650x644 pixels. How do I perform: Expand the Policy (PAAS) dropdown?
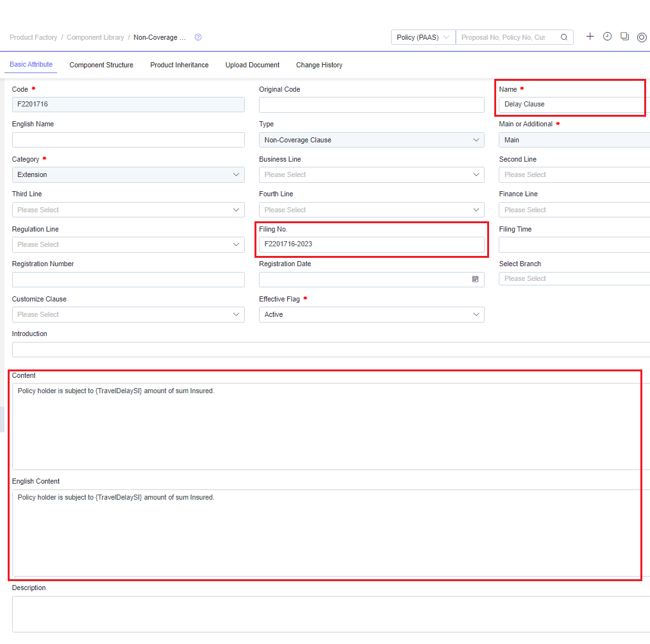tap(423, 37)
